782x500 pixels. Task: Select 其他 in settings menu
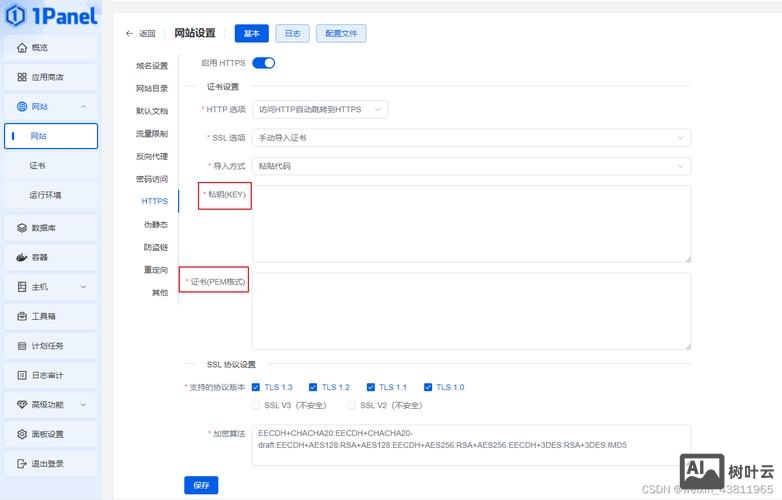click(160, 292)
